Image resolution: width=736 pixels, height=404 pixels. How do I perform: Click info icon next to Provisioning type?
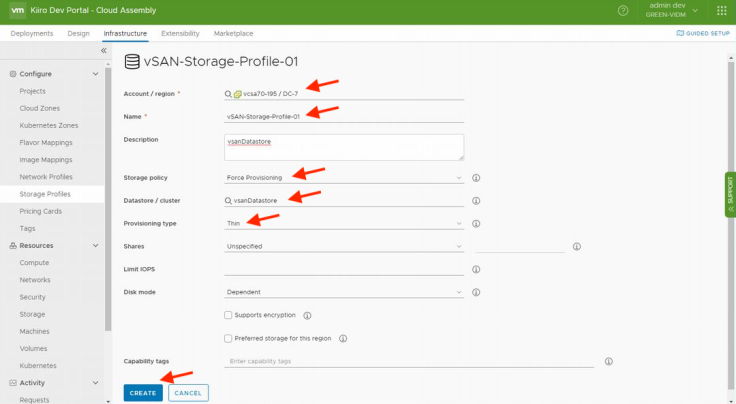[x=476, y=224]
